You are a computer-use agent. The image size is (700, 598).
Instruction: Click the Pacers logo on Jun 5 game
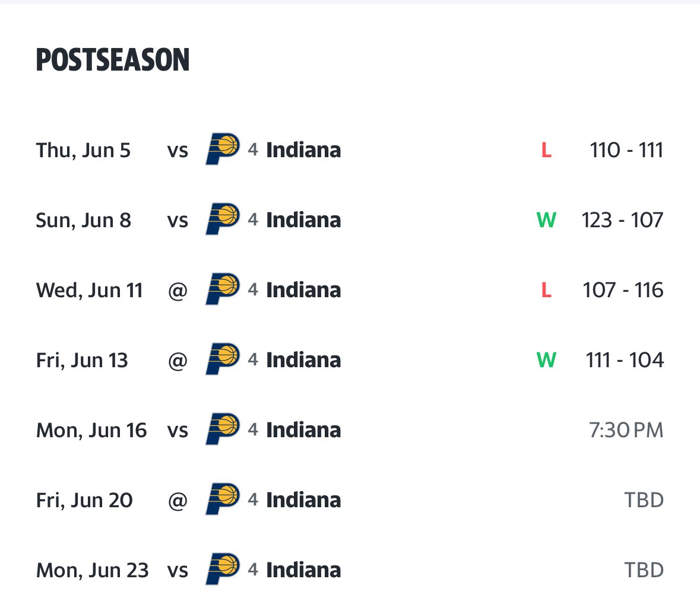click(x=222, y=149)
